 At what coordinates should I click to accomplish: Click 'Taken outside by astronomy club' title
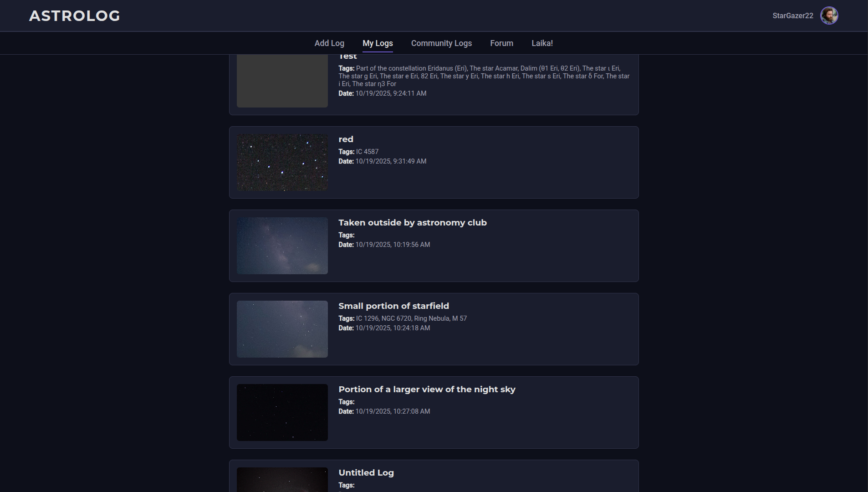(x=413, y=223)
